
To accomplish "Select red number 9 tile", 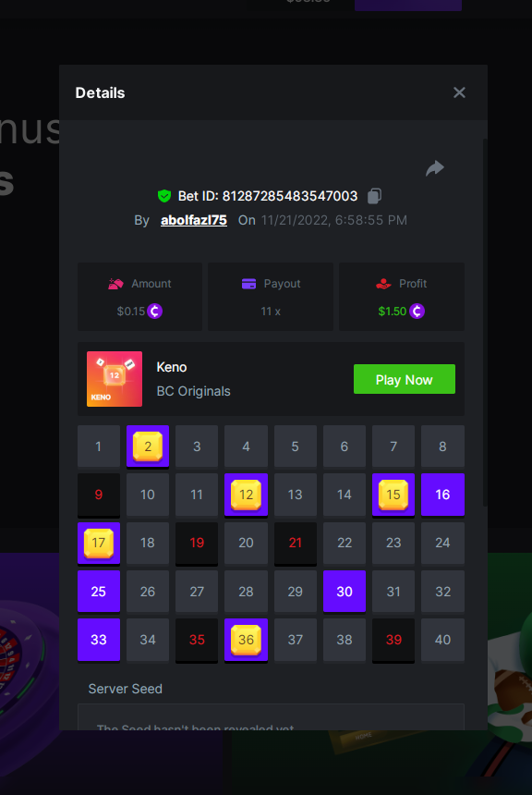I will click(99, 495).
